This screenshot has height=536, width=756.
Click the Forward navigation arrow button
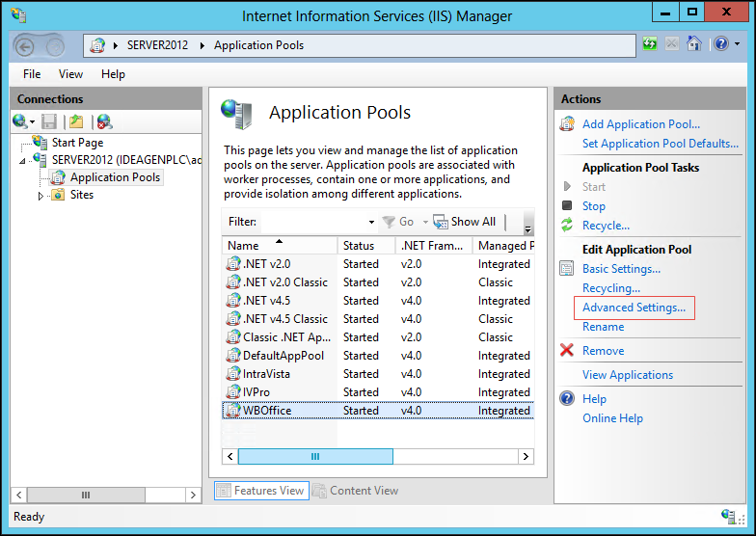[x=55, y=47]
